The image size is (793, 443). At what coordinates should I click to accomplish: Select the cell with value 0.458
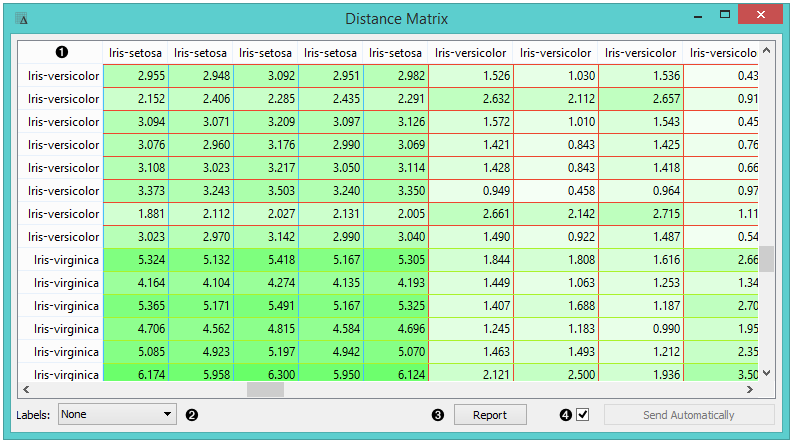click(556, 191)
